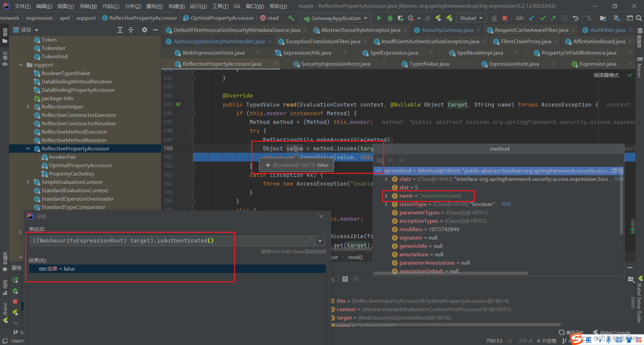Image resolution: width=644 pixels, height=345 pixels.
Task: Click back arrow in method popup
Action: (x=390, y=160)
